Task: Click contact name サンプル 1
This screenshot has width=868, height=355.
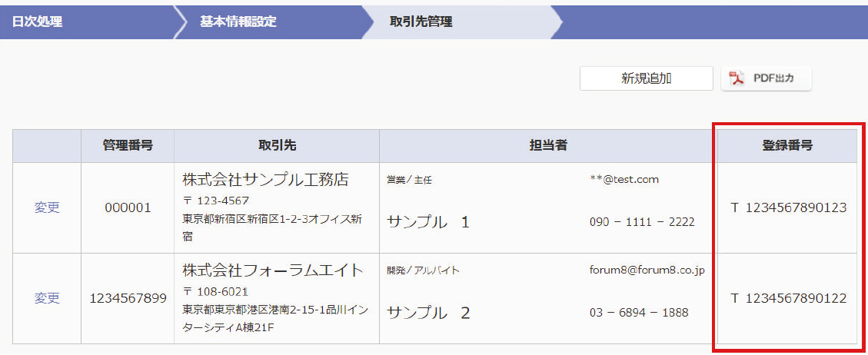Action: pyautogui.click(x=427, y=223)
